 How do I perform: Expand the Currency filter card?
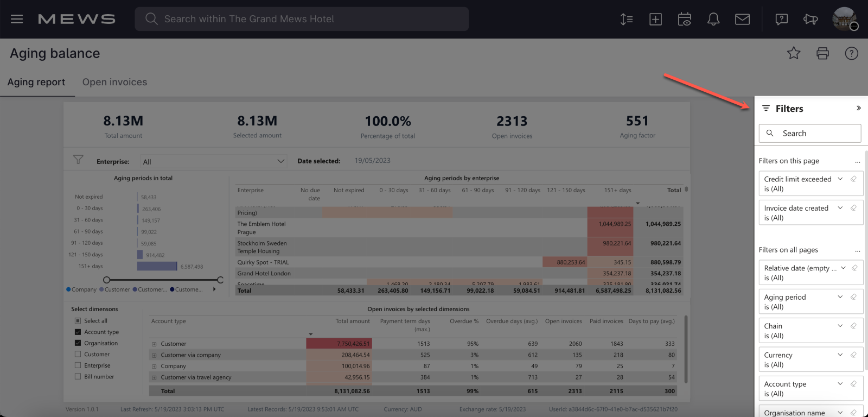[840, 355]
